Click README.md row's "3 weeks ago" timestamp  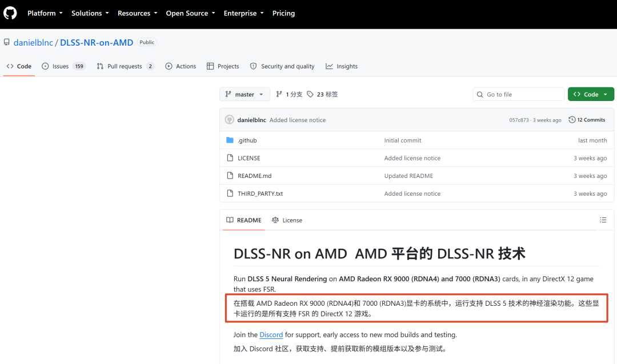click(x=590, y=176)
